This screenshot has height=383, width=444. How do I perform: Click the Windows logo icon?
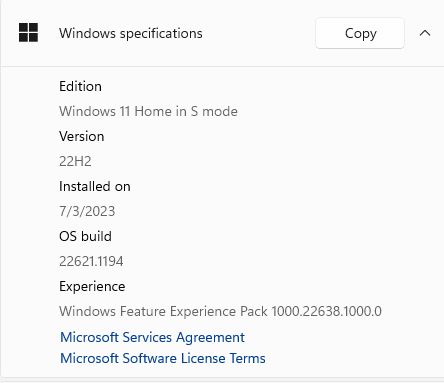click(28, 33)
